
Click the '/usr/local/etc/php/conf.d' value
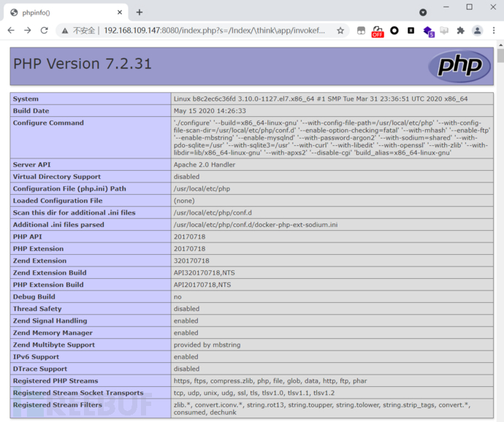tap(213, 212)
